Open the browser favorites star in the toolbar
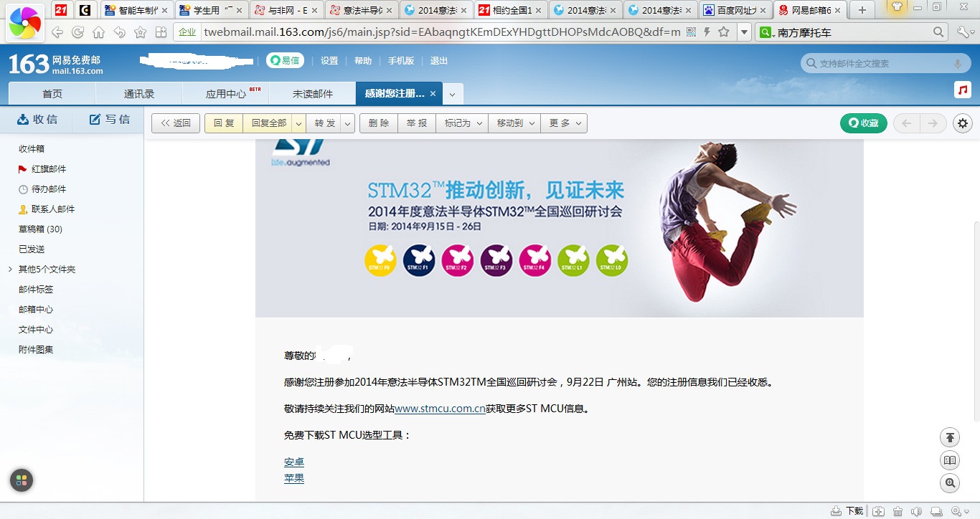This screenshot has height=519, width=980. 140,32
